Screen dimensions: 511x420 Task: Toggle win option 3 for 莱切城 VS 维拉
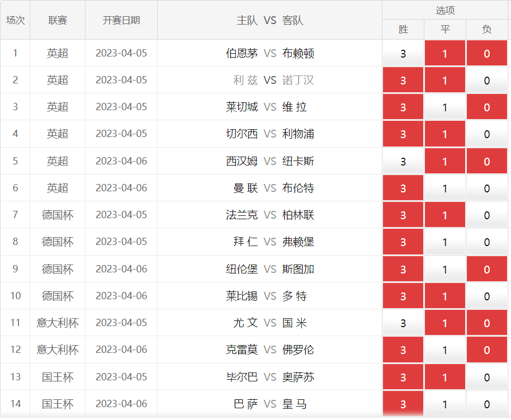click(x=403, y=107)
